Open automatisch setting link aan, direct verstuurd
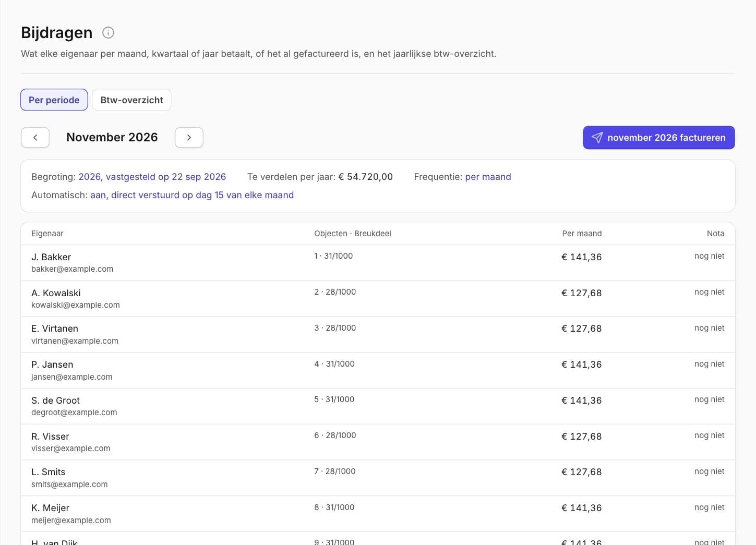The width and height of the screenshot is (756, 545). click(x=192, y=195)
